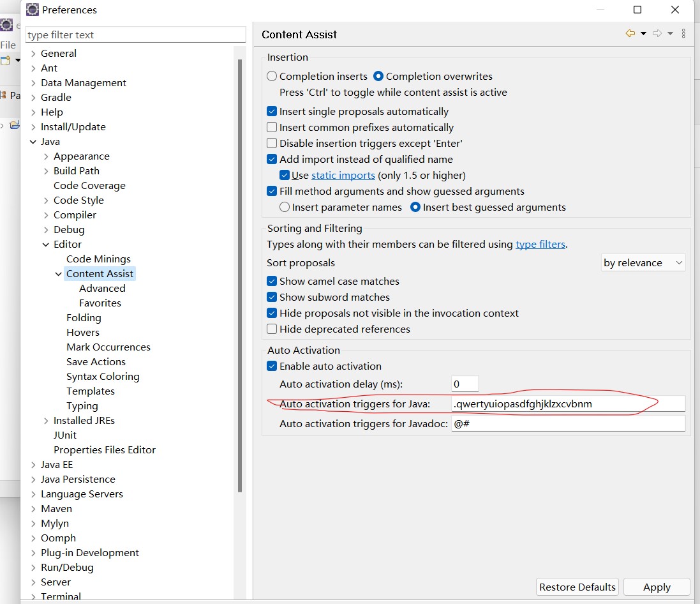700x604 pixels.
Task: Collapse the Java tree node
Action: 33,142
